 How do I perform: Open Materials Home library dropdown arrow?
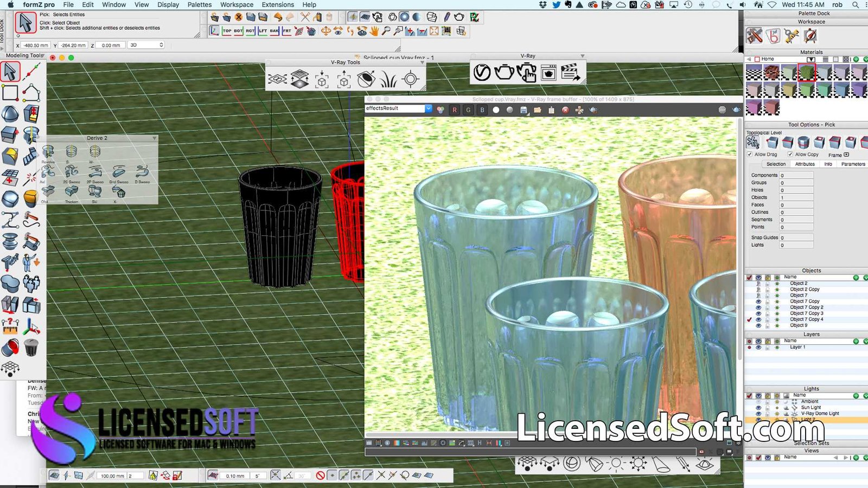tap(810, 59)
